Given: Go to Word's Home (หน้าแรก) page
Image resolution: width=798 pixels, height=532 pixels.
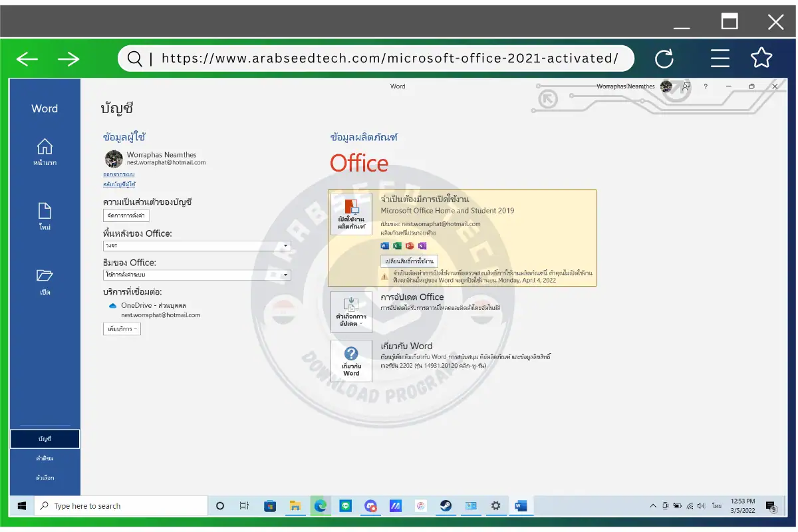Looking at the screenshot, I should [x=45, y=152].
